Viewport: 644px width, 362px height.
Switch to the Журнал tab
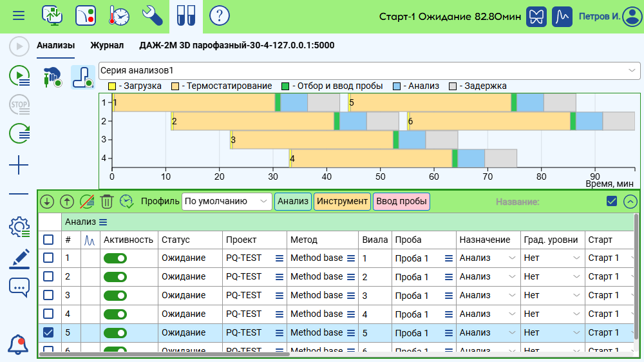point(107,46)
